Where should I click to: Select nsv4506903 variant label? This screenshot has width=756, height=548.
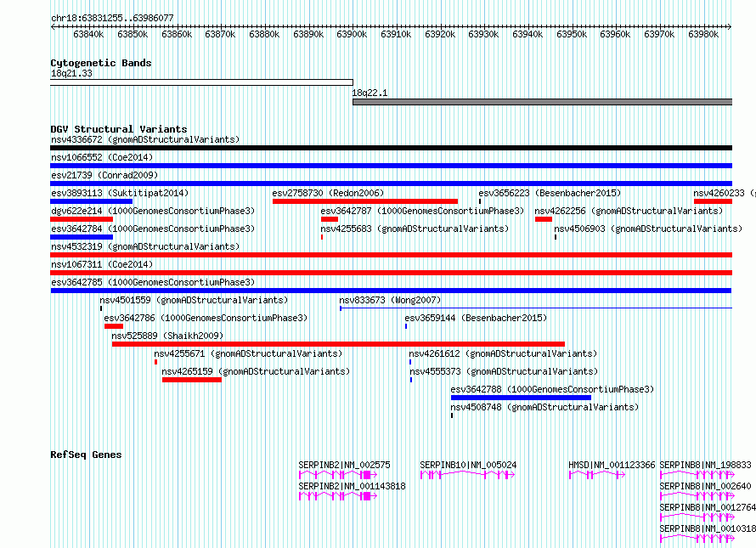pos(648,229)
